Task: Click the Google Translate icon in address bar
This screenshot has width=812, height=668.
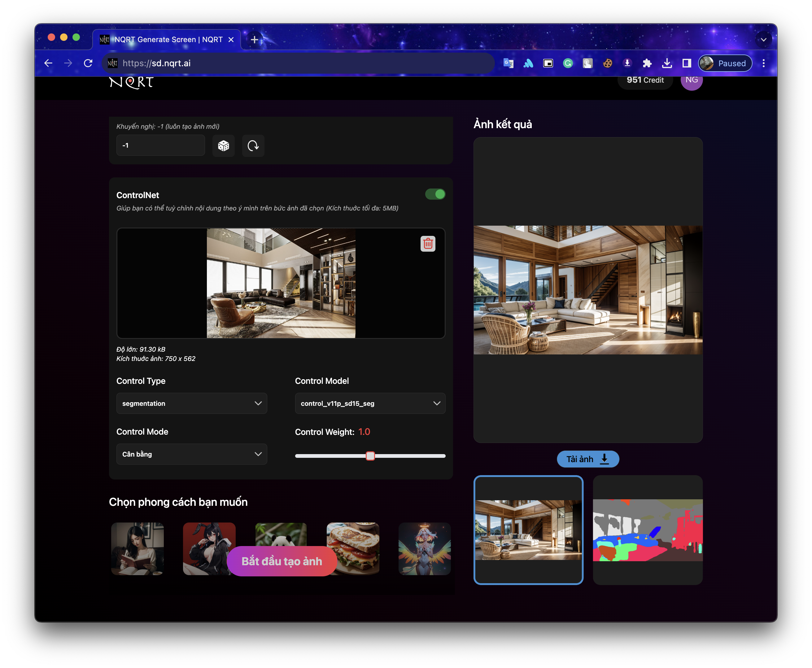Action: [508, 63]
